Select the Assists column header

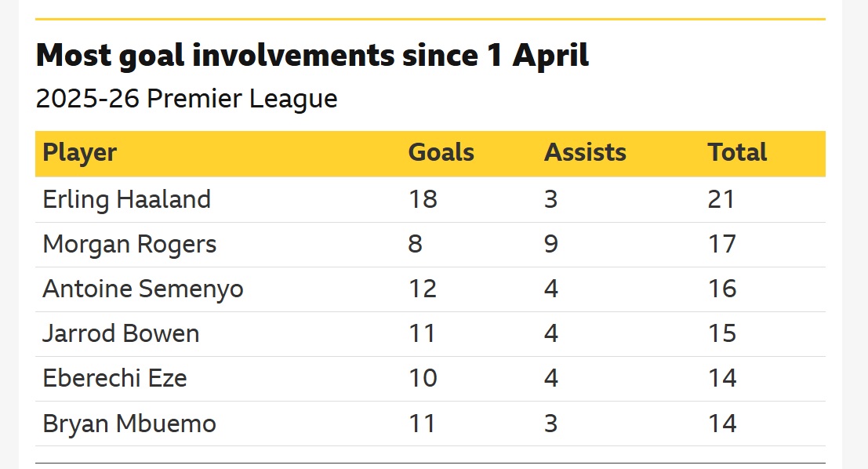click(x=585, y=152)
